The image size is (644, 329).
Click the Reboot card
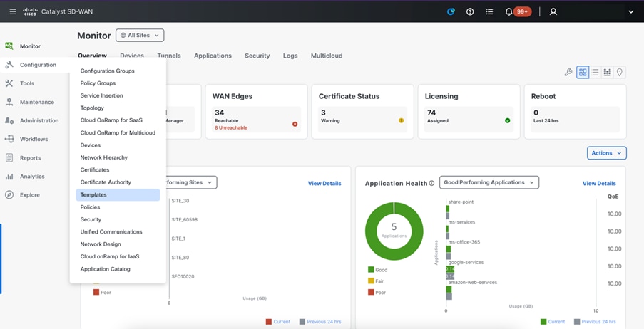[575, 112]
